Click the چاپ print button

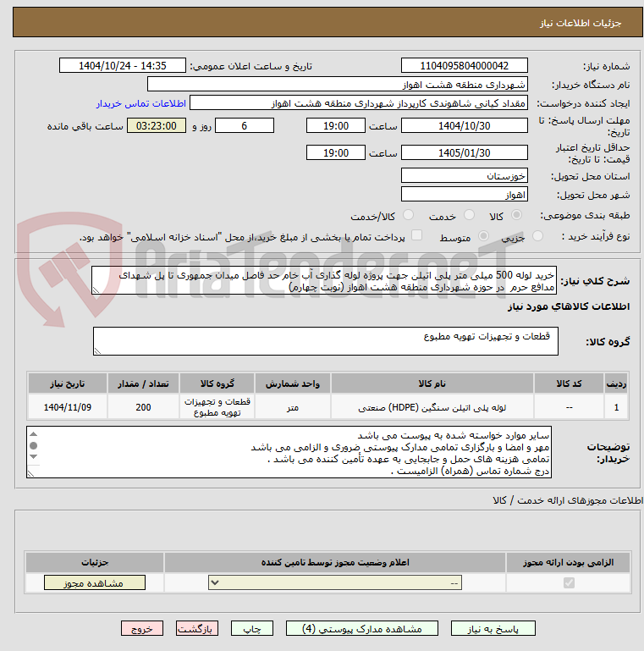tap(252, 629)
